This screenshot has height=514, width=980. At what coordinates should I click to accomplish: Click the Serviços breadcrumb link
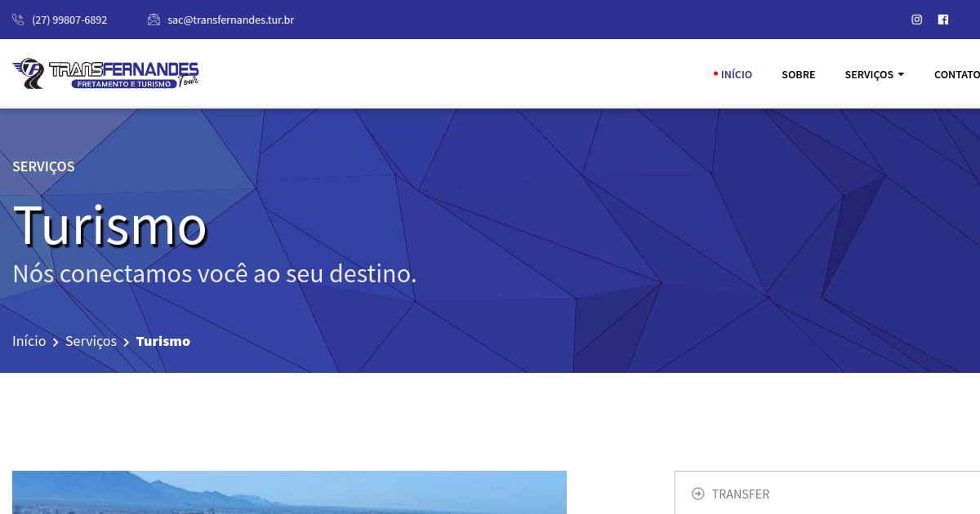[91, 341]
